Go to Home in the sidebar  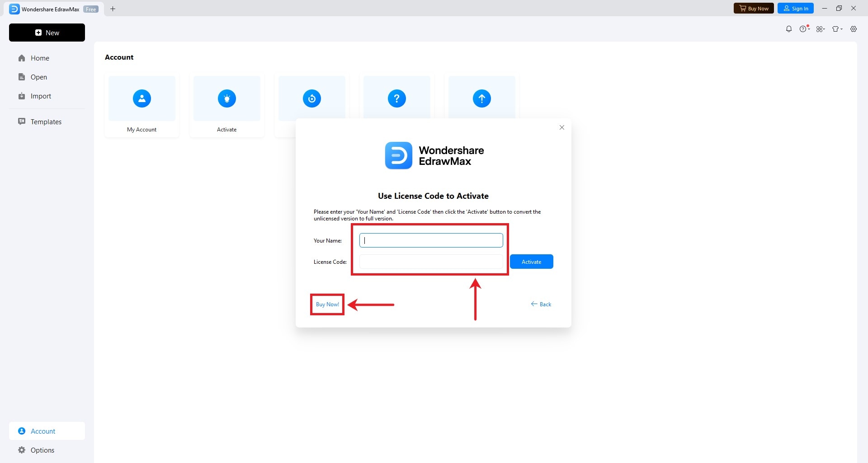[47, 58]
